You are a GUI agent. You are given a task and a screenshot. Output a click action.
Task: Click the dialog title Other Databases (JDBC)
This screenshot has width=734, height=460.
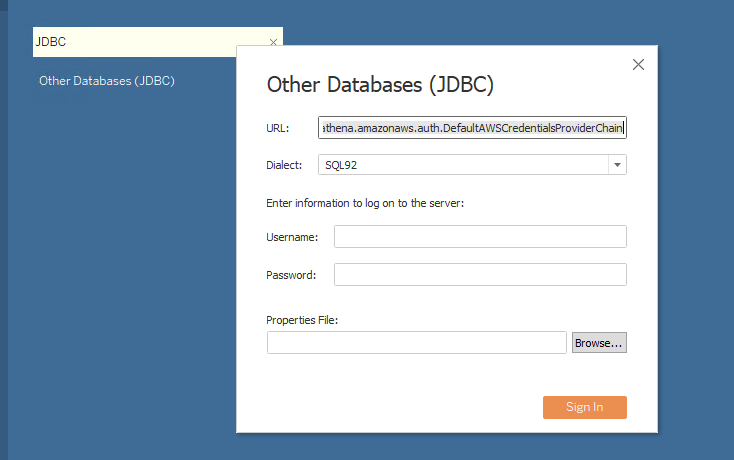380,85
